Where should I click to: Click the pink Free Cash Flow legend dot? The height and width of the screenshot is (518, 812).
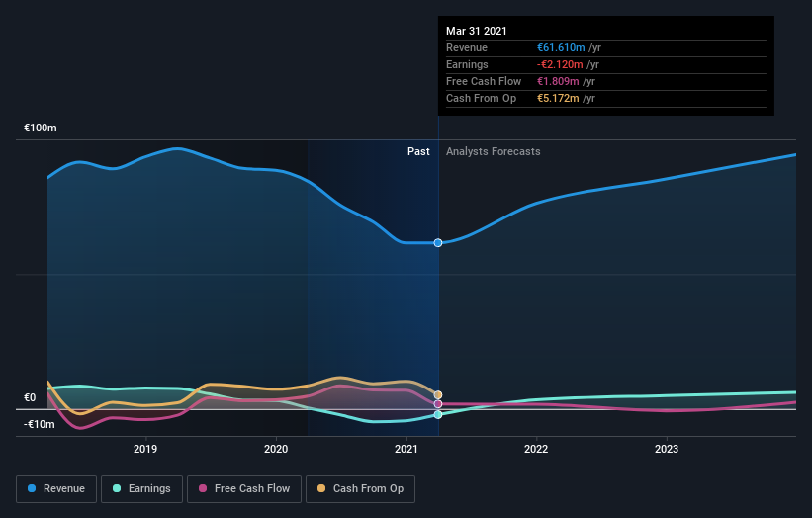point(203,488)
